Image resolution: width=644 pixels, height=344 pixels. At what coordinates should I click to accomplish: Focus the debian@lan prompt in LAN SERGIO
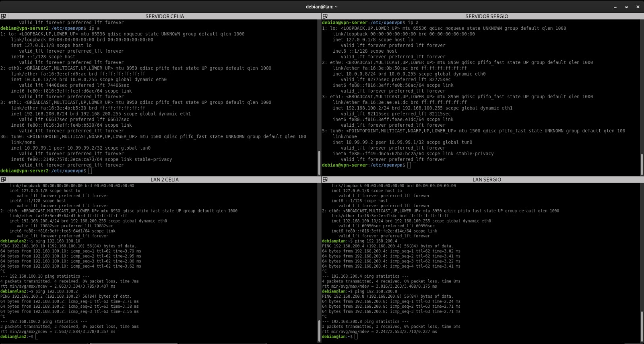(x=356, y=337)
